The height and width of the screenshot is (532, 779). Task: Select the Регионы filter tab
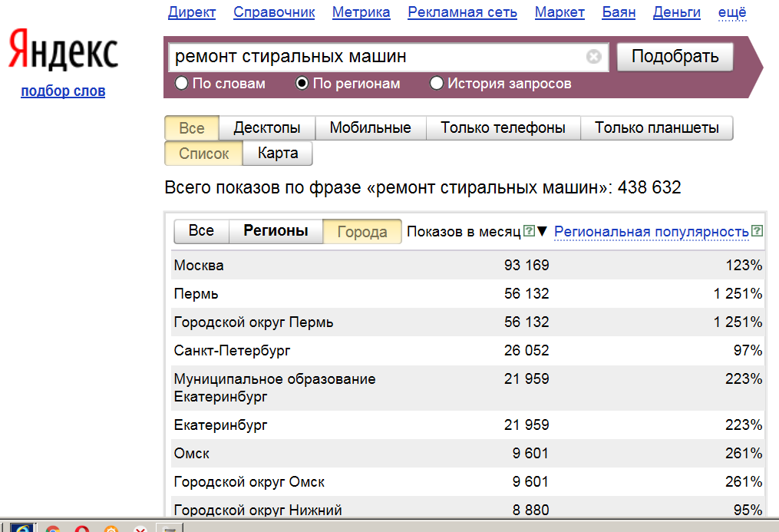[276, 231]
